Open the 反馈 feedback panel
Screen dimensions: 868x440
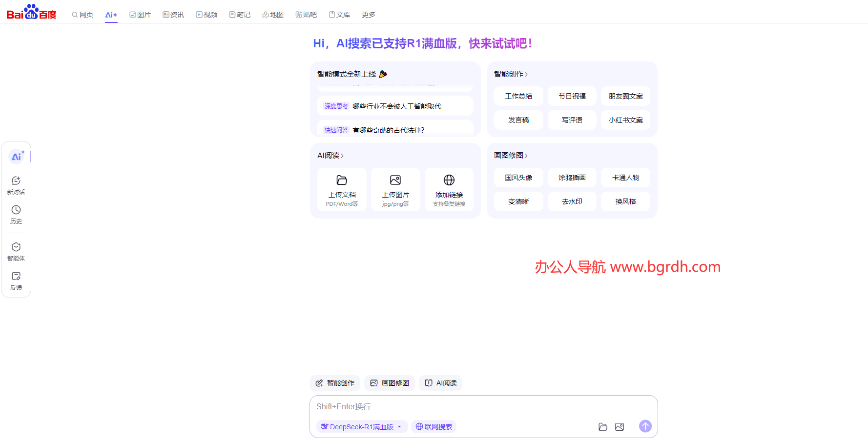coord(16,280)
